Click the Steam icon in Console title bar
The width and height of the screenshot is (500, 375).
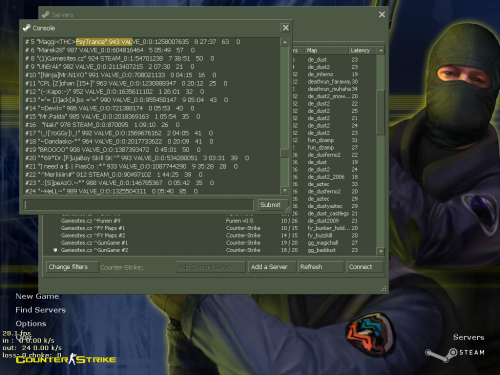[x=27, y=28]
